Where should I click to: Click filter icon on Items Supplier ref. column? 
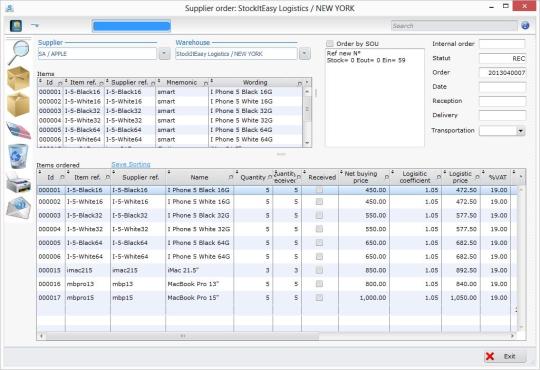[153, 83]
